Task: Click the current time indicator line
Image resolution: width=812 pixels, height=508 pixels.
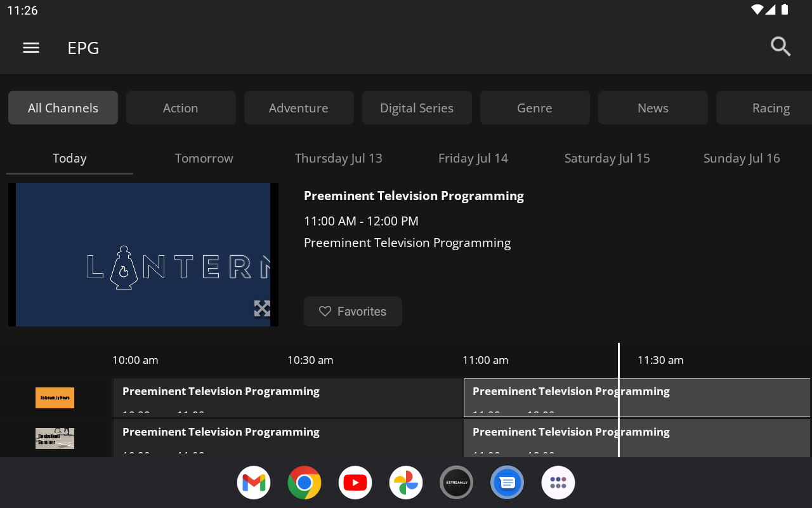Action: [619, 360]
